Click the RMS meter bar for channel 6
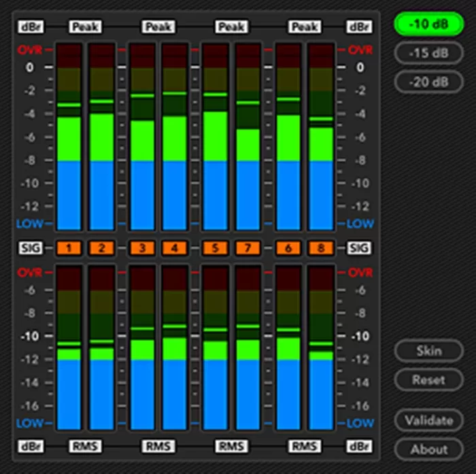The height and width of the screenshot is (474, 476). coord(288,348)
